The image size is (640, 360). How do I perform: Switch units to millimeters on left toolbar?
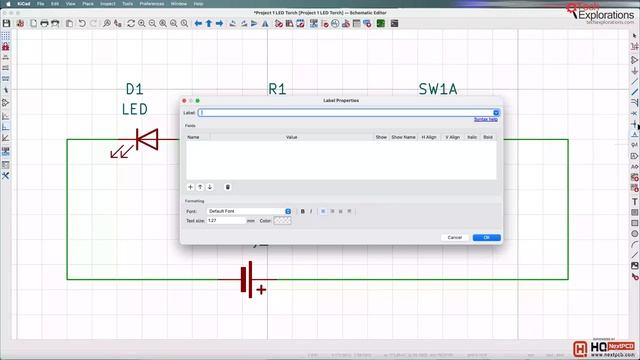click(6, 79)
